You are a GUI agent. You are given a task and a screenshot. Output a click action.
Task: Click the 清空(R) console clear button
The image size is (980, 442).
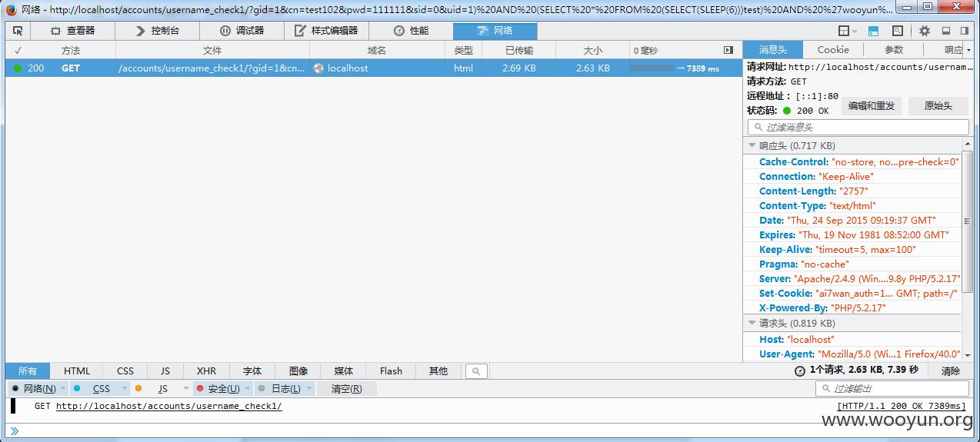coord(346,389)
